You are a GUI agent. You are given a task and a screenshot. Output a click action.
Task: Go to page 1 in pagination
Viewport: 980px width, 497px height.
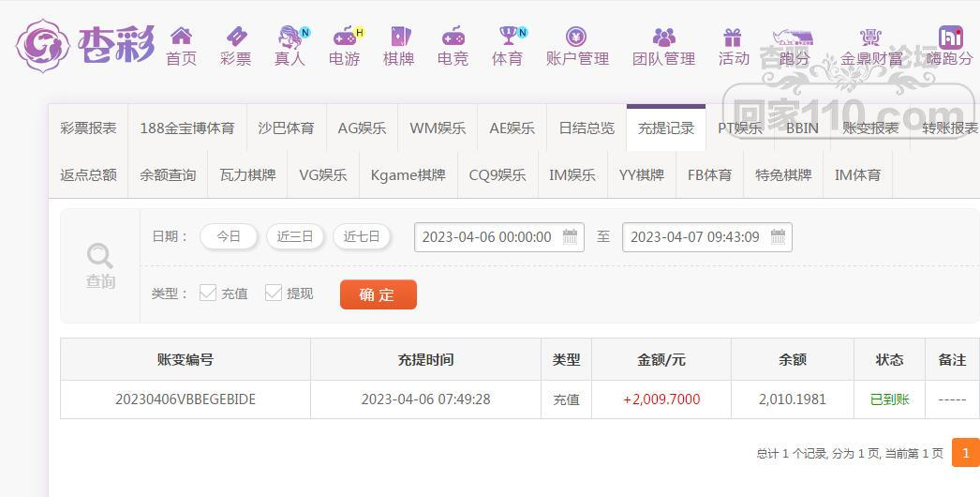(x=966, y=453)
